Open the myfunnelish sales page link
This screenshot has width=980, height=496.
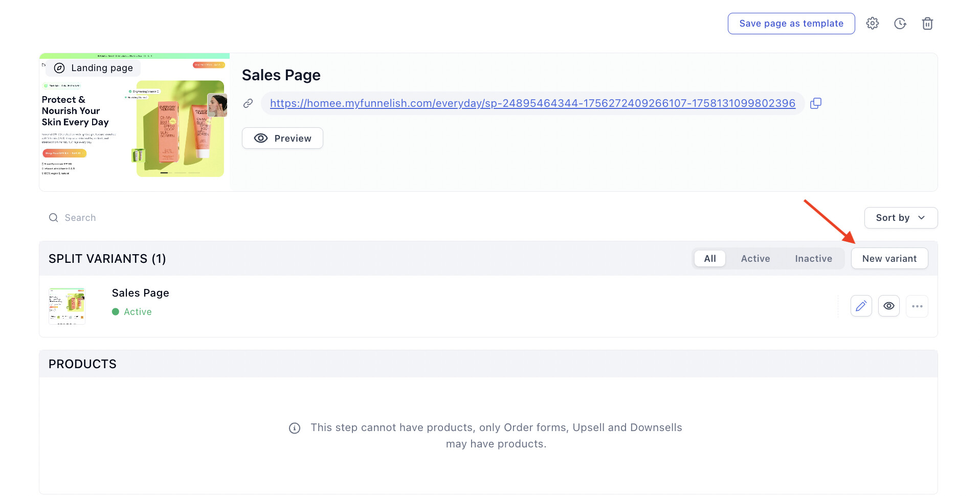pos(532,103)
